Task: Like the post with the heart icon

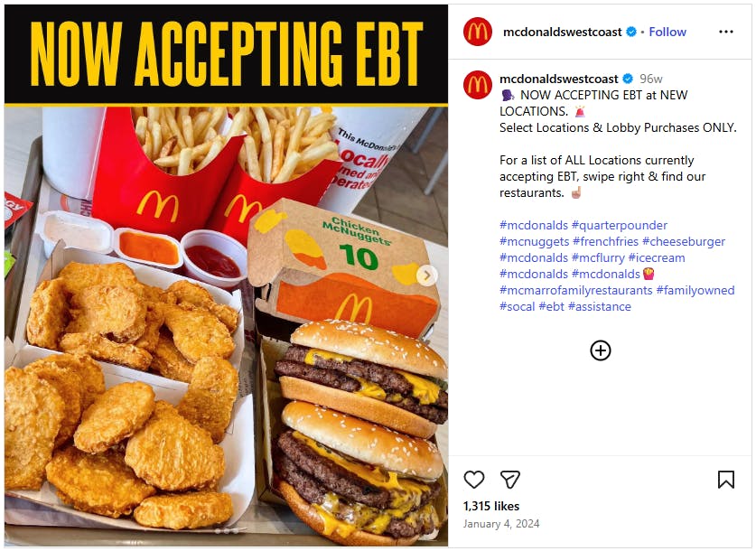Action: click(x=473, y=480)
